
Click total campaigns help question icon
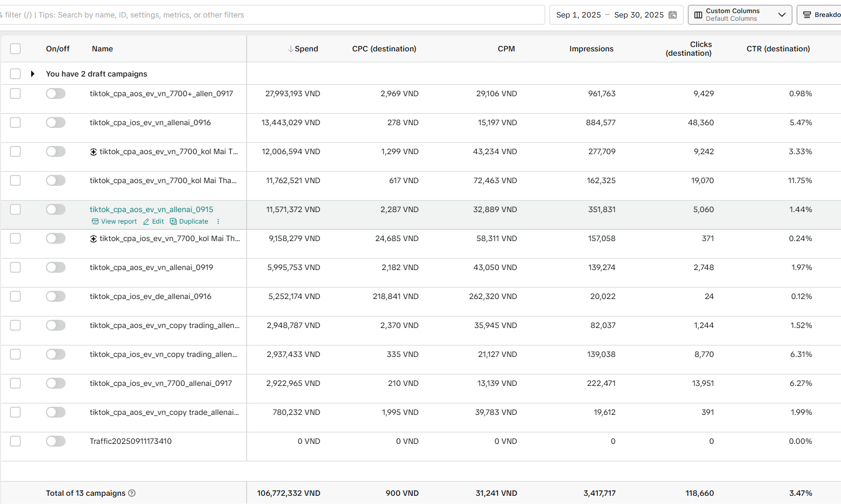(132, 493)
